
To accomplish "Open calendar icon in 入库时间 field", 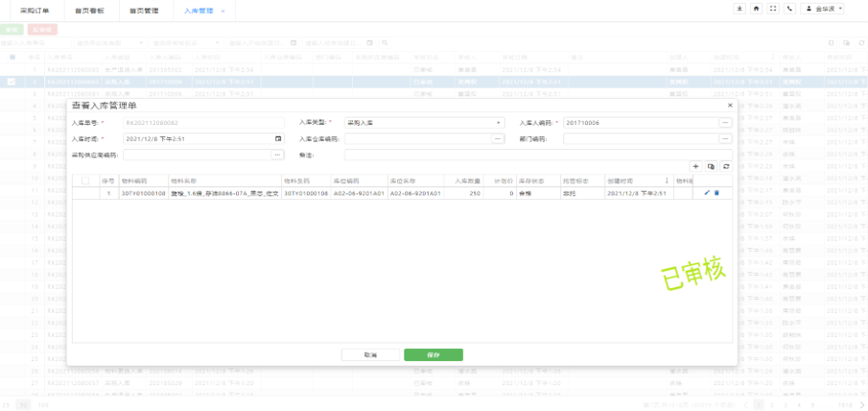I will click(x=278, y=139).
